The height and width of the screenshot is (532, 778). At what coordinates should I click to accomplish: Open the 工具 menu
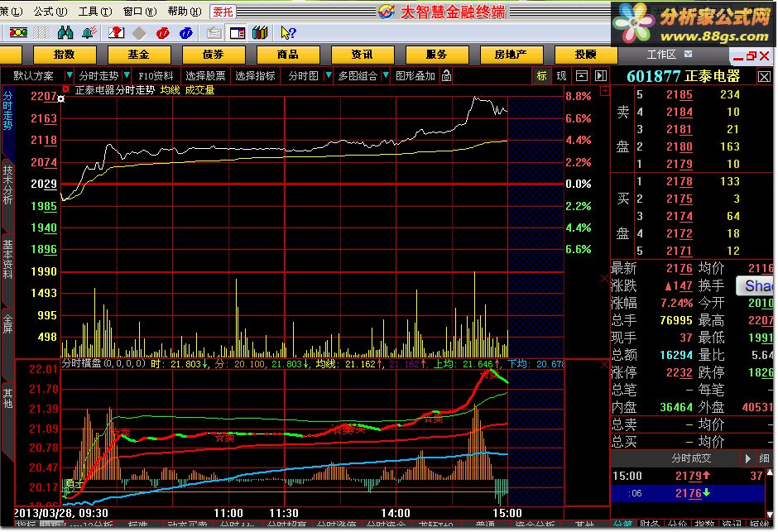click(95, 12)
